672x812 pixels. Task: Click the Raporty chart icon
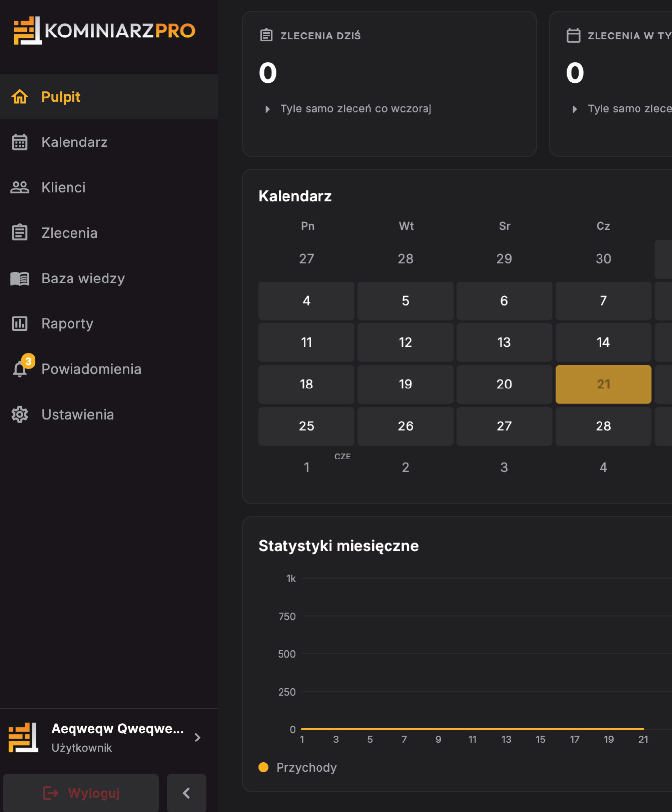(x=20, y=323)
